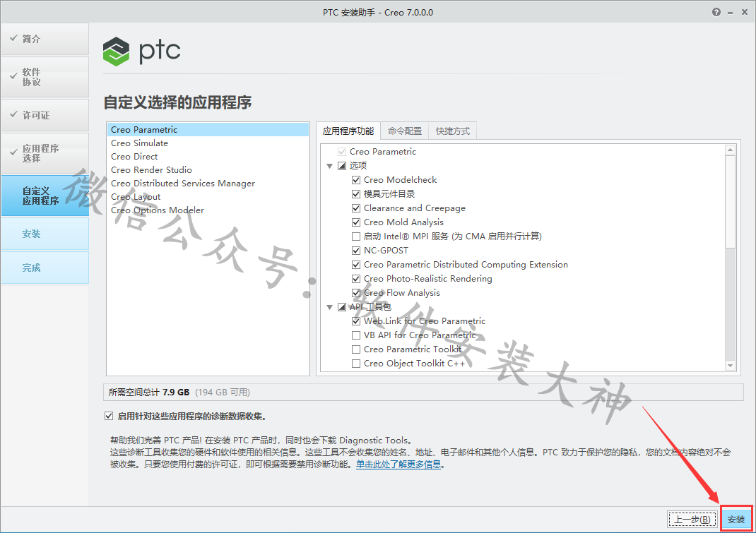Select 自定义应用程序 step in sidebar
This screenshot has height=533, width=756.
coord(45,196)
